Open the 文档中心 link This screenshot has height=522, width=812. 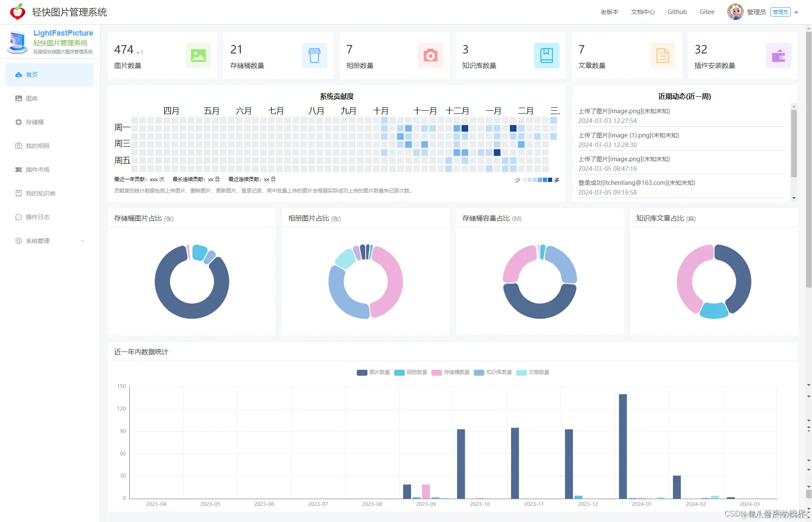coord(643,12)
